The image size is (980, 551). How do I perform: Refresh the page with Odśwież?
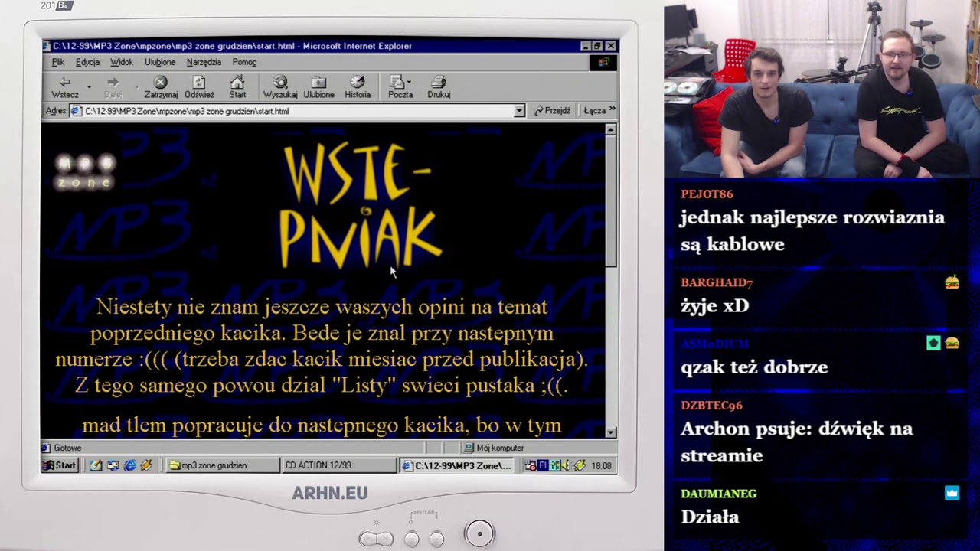click(x=199, y=87)
